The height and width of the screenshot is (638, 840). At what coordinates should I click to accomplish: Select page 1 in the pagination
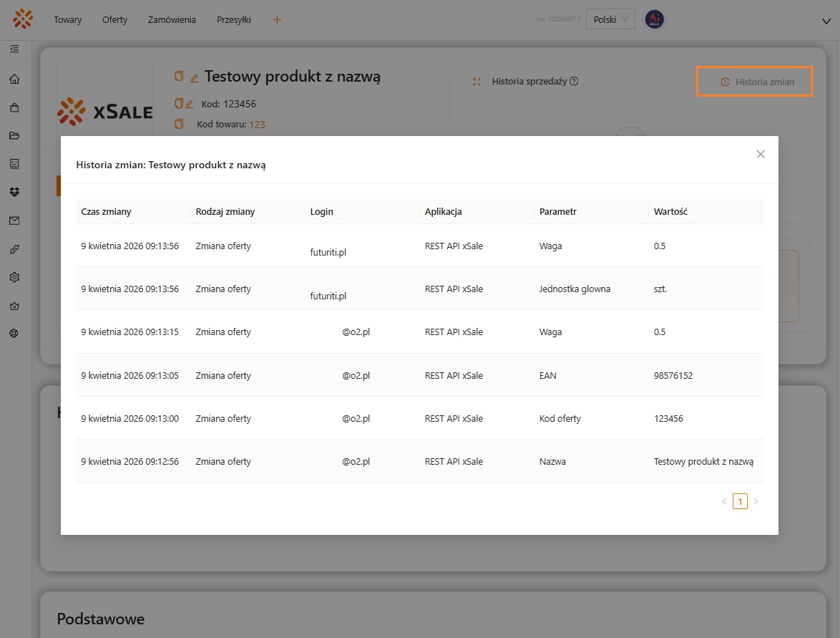(x=740, y=501)
